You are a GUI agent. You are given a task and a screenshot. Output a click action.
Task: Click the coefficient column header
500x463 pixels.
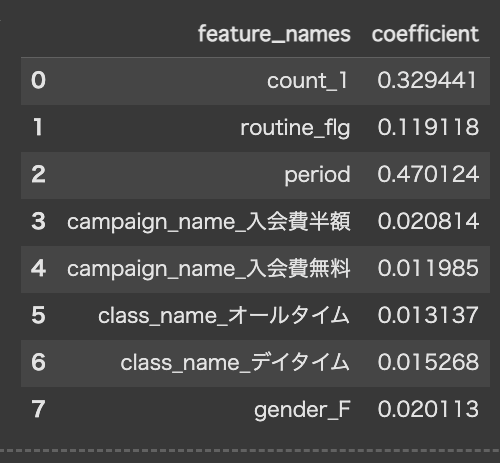point(425,34)
